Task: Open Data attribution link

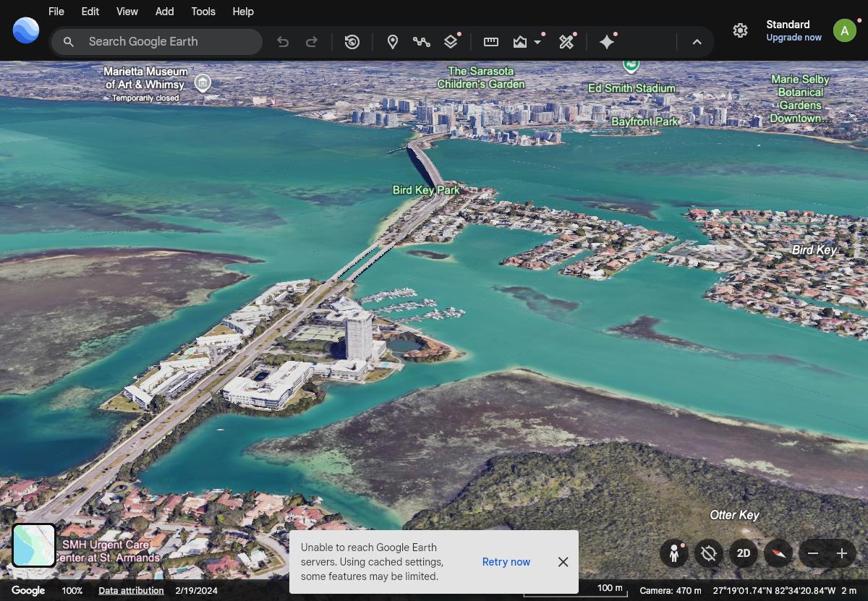Action: 131,591
